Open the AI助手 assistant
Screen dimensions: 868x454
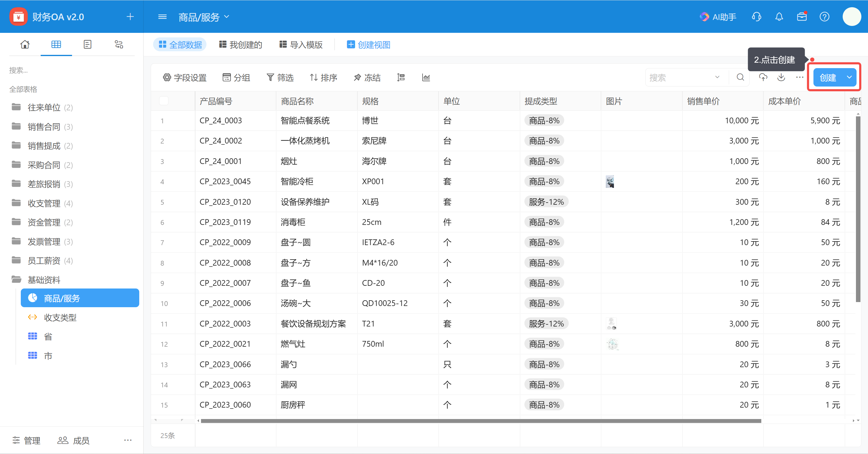[718, 17]
